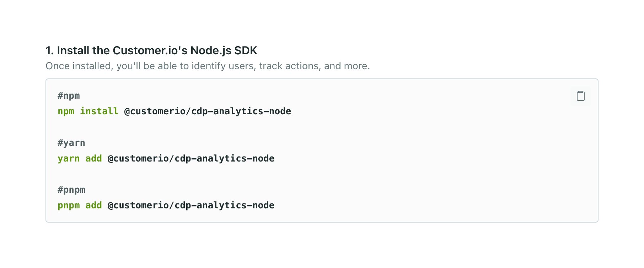Viewport: 644px width, 268px height.
Task: Click the "Once installed" description text
Action: (x=208, y=66)
